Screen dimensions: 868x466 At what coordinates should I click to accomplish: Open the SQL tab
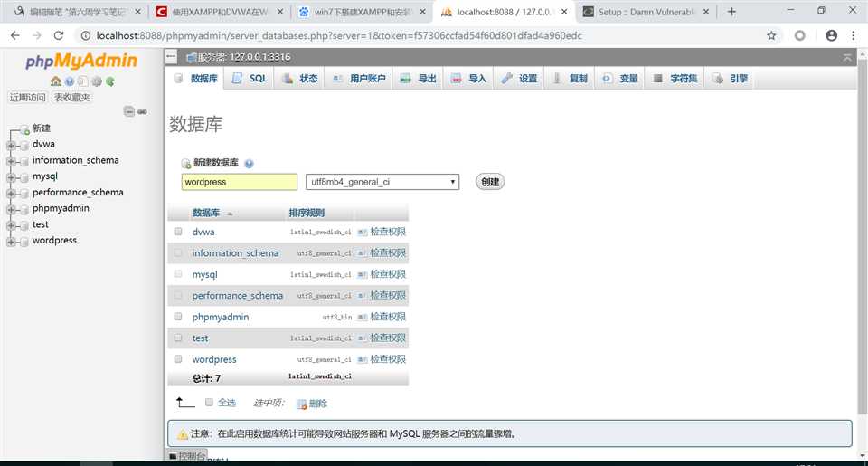tap(250, 79)
